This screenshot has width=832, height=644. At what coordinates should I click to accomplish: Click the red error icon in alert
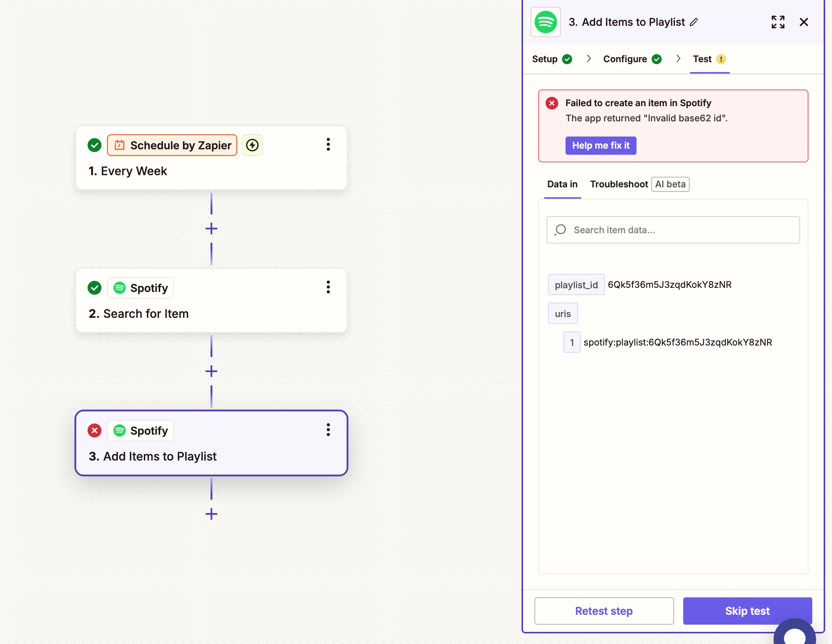tap(552, 103)
